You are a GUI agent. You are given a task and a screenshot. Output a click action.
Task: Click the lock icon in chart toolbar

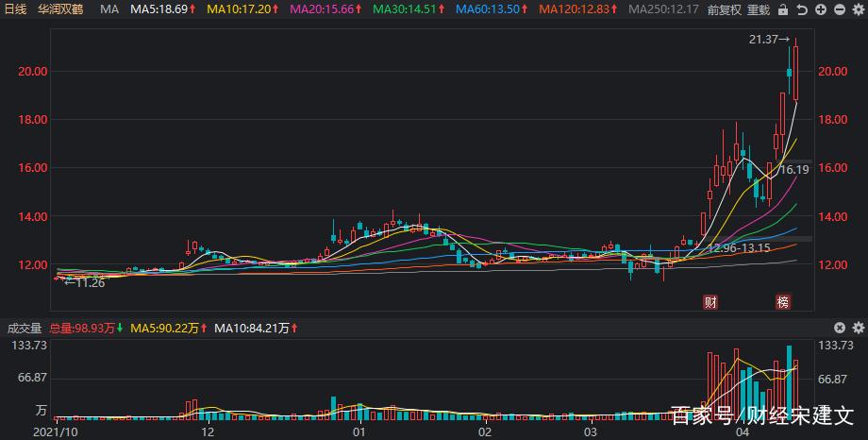tap(782, 9)
